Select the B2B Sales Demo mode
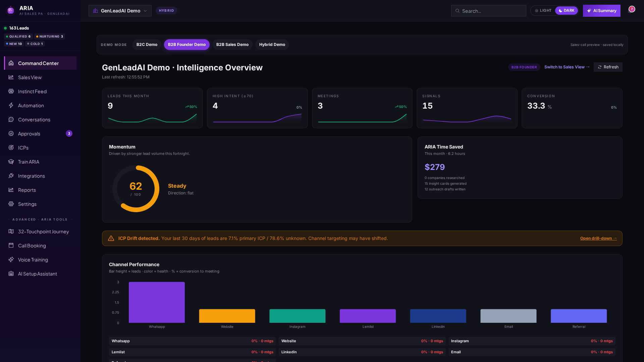This screenshot has width=644, height=362. [232, 45]
